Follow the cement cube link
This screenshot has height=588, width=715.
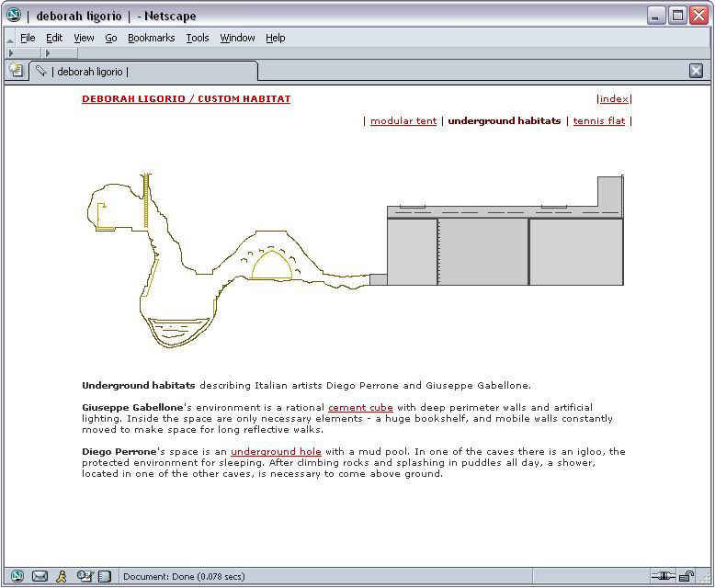point(360,408)
